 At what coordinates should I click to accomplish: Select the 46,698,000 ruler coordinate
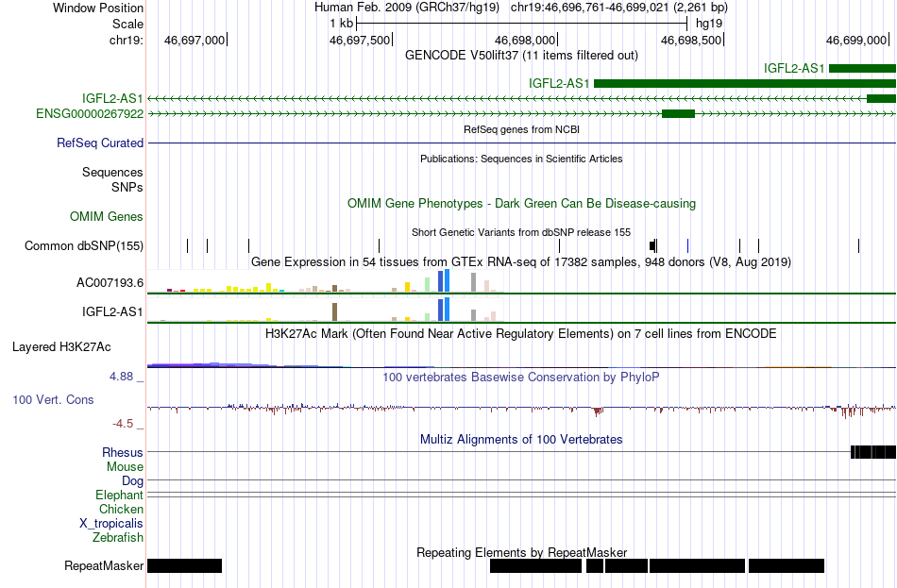click(x=525, y=40)
